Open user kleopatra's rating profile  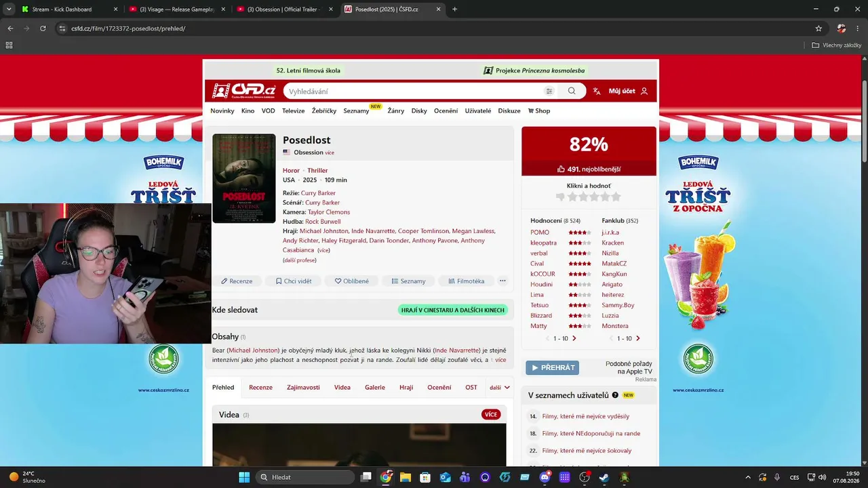click(543, 243)
